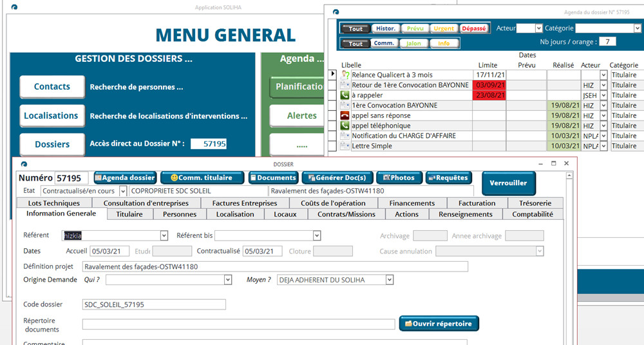The width and height of the screenshot is (644, 345).
Task: Open the Trésorerie tab
Action: (535, 203)
